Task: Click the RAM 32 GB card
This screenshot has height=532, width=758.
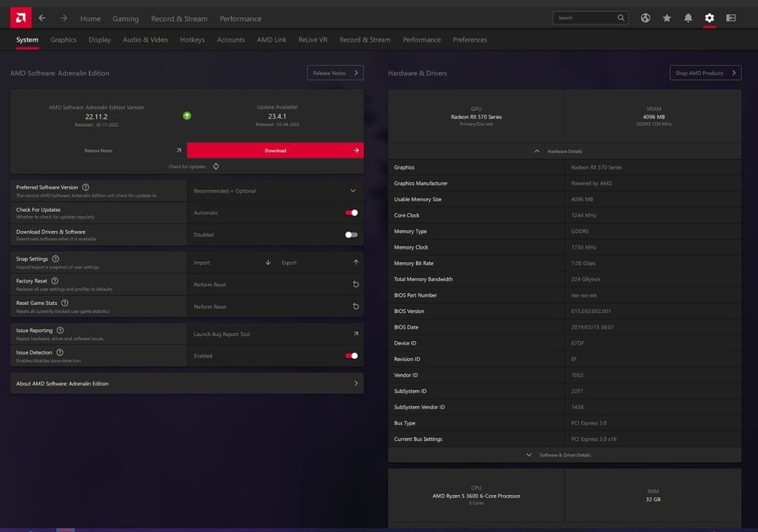Action: [x=653, y=496]
